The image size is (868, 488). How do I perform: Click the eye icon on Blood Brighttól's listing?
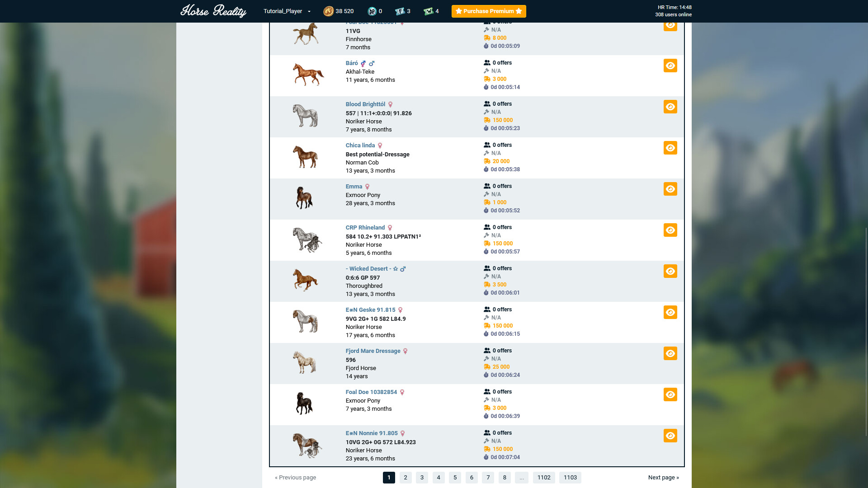(x=670, y=107)
